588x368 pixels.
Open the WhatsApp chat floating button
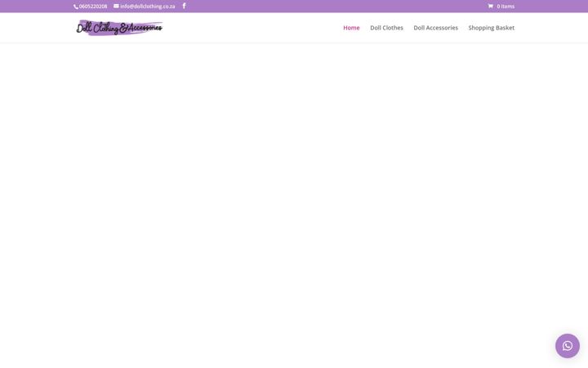[x=568, y=346]
